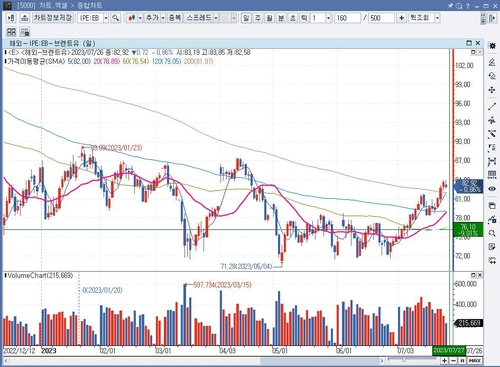Click the horizontal arrows tool at sidebar bottom
500x367 pixels.
pyautogui.click(x=492, y=260)
